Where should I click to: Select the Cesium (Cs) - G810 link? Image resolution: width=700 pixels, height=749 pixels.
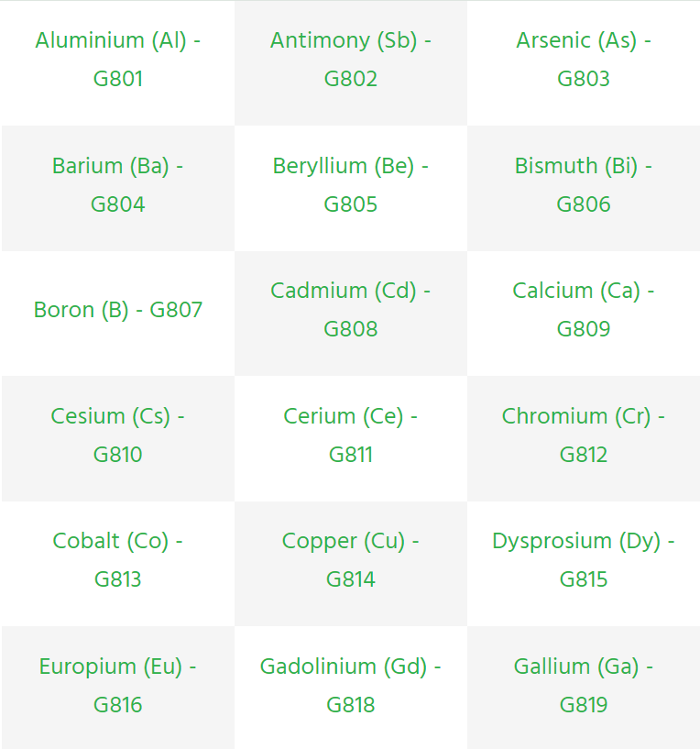coord(117,435)
